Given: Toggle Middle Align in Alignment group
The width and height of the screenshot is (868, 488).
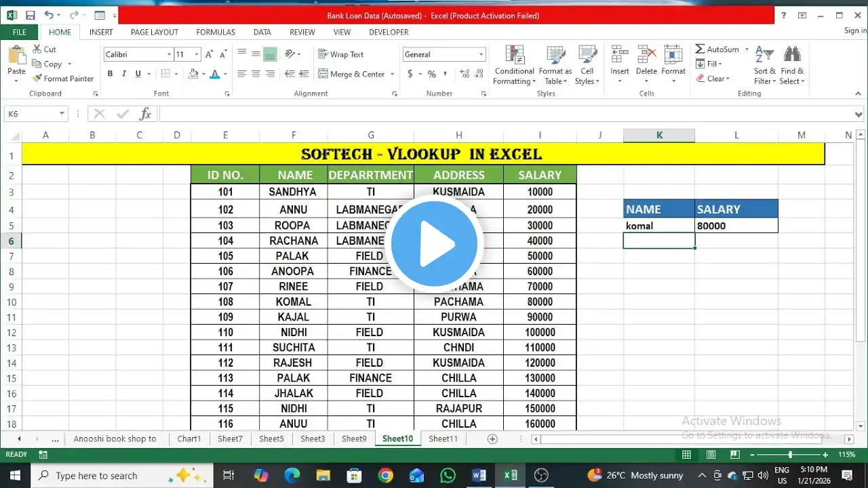Looking at the screenshot, I should click(x=256, y=54).
